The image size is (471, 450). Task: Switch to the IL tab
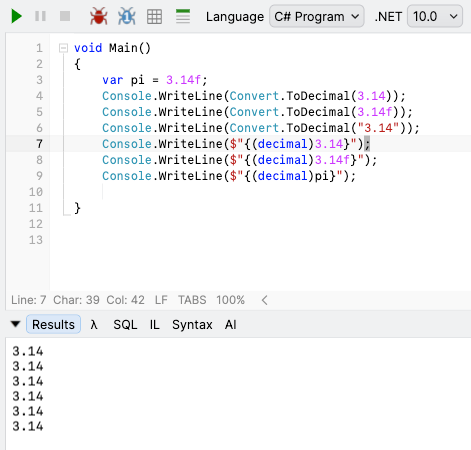tap(154, 324)
